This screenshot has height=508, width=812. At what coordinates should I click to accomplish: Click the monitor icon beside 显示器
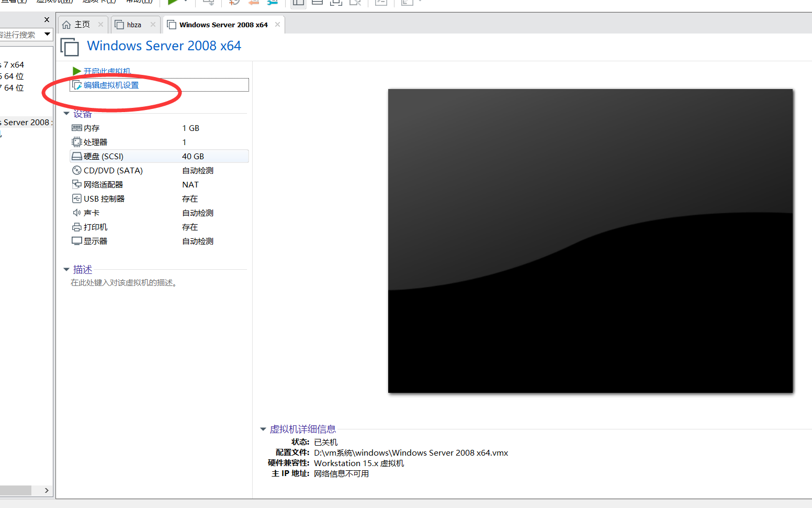76,241
